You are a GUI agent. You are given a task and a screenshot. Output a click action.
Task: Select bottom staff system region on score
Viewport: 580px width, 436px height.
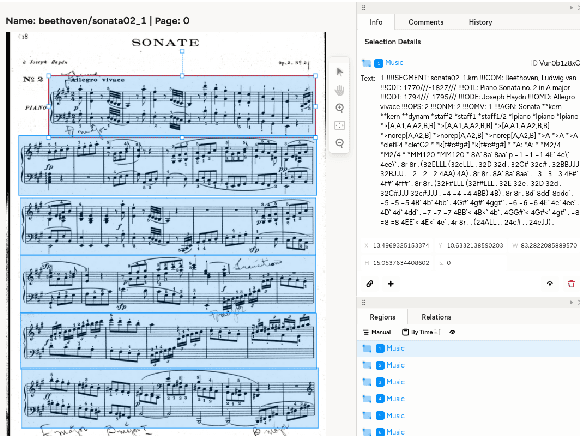click(170, 399)
